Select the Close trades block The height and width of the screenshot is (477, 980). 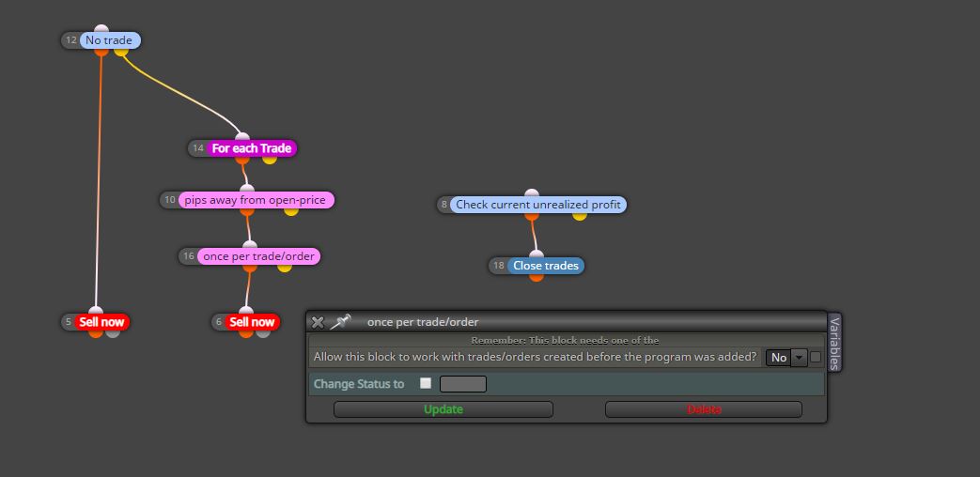pos(546,266)
